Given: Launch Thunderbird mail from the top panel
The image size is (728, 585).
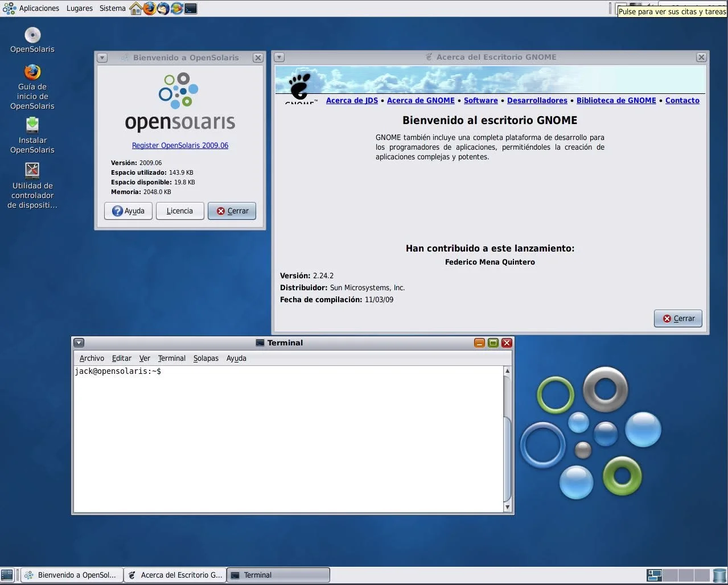Looking at the screenshot, I should pos(163,9).
